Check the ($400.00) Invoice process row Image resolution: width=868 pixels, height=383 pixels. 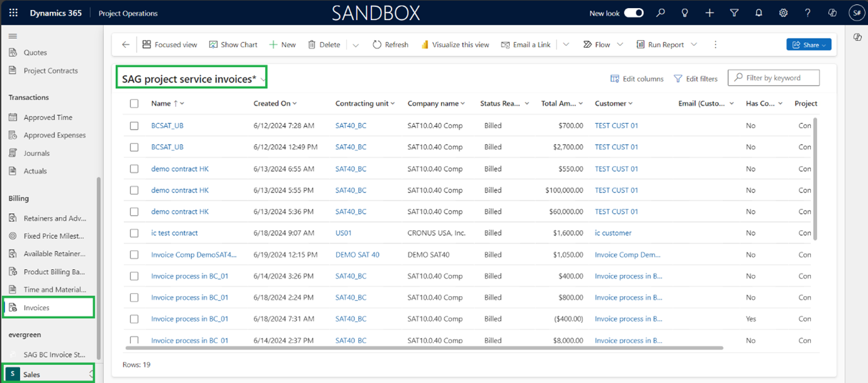pos(134,319)
